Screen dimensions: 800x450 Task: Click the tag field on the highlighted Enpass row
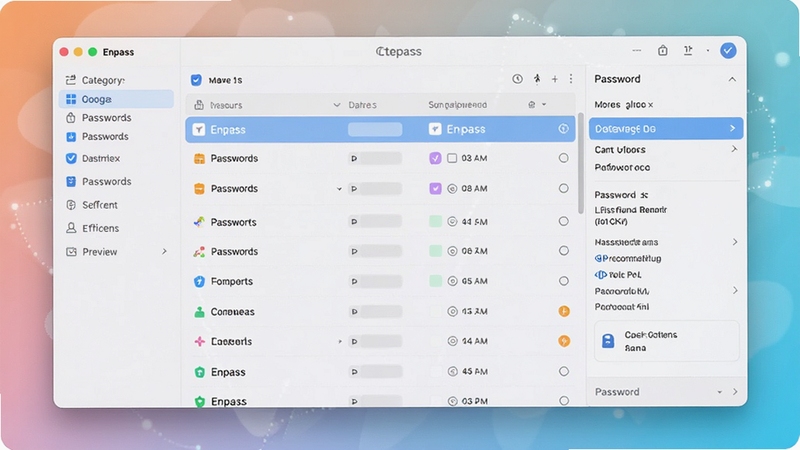point(375,129)
